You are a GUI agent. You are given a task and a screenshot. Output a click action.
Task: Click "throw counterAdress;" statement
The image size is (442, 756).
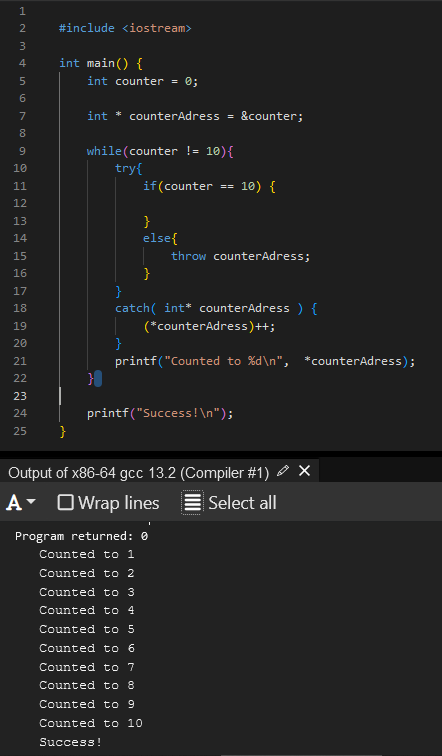click(241, 256)
